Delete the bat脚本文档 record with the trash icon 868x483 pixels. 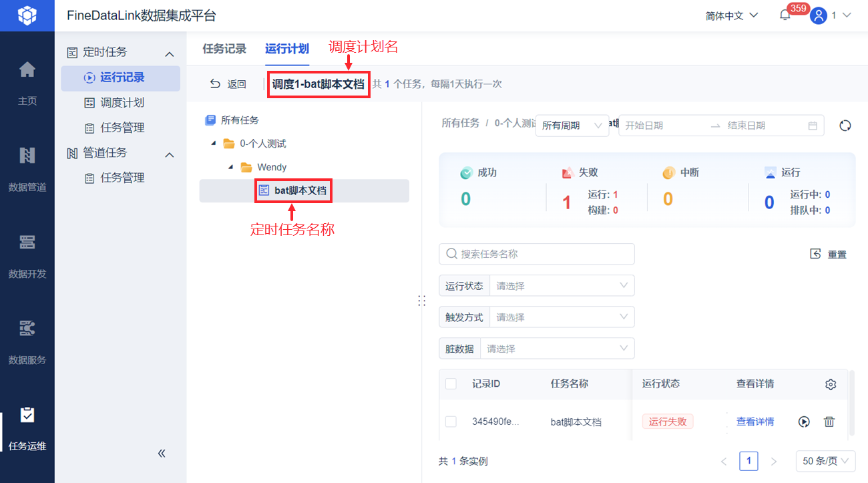click(829, 422)
